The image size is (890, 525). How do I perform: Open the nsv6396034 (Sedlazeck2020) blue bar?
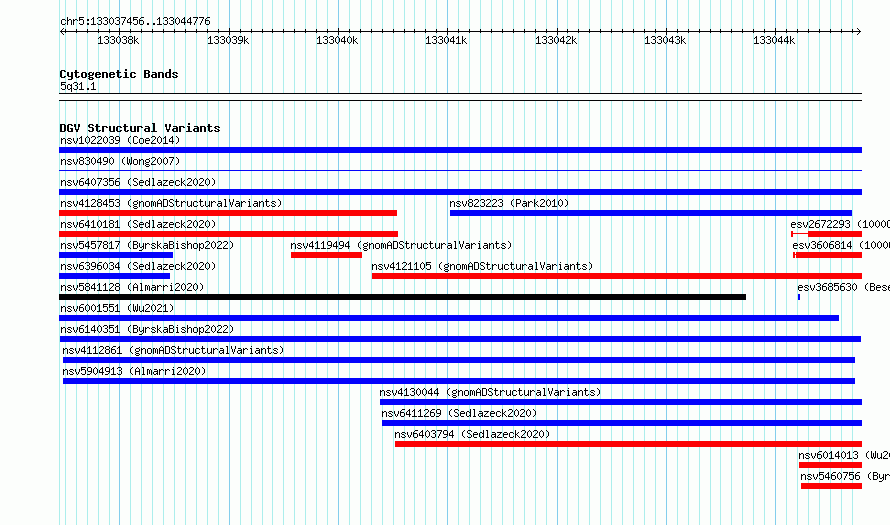coord(115,276)
